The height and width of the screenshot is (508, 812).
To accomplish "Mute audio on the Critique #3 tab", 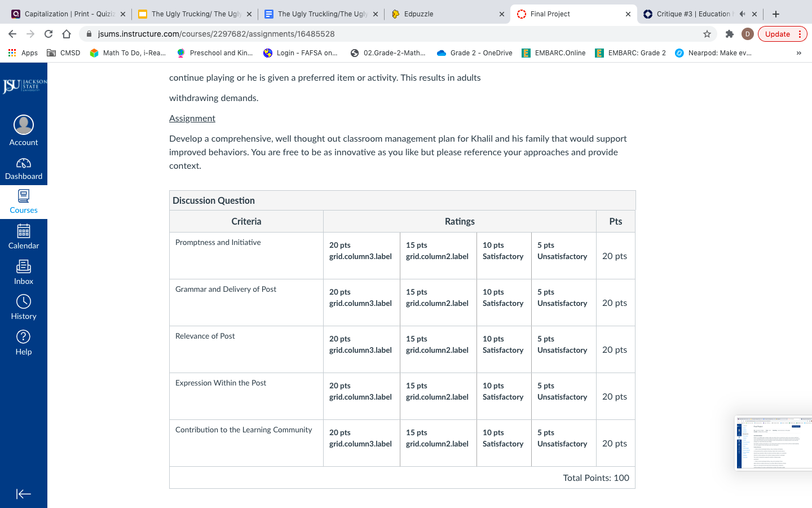I will (743, 14).
